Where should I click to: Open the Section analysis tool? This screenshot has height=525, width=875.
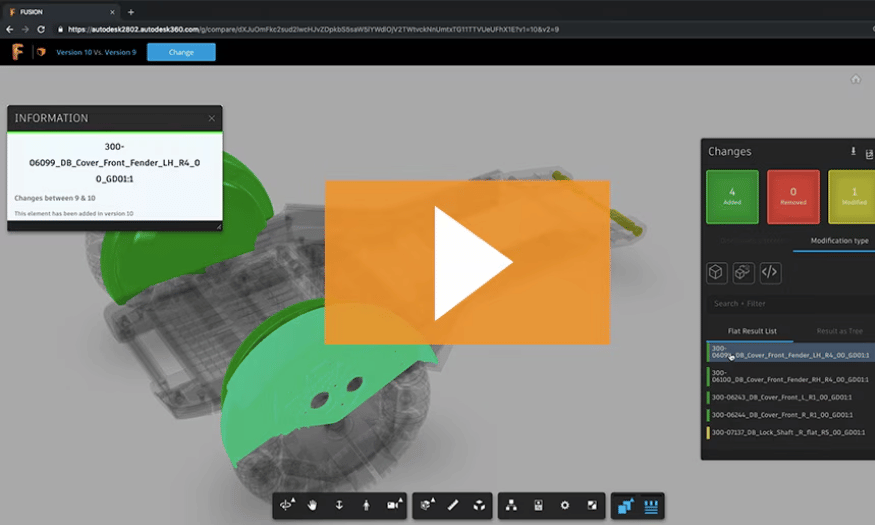tap(427, 505)
